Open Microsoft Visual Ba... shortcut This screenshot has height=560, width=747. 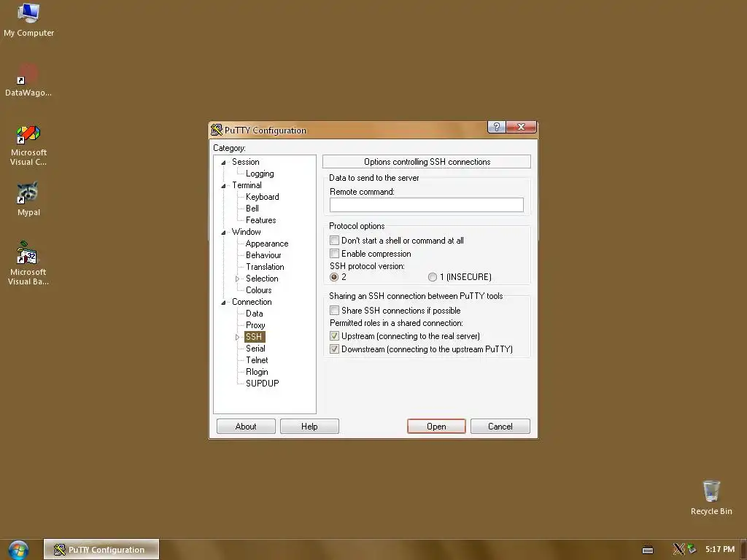(x=28, y=263)
